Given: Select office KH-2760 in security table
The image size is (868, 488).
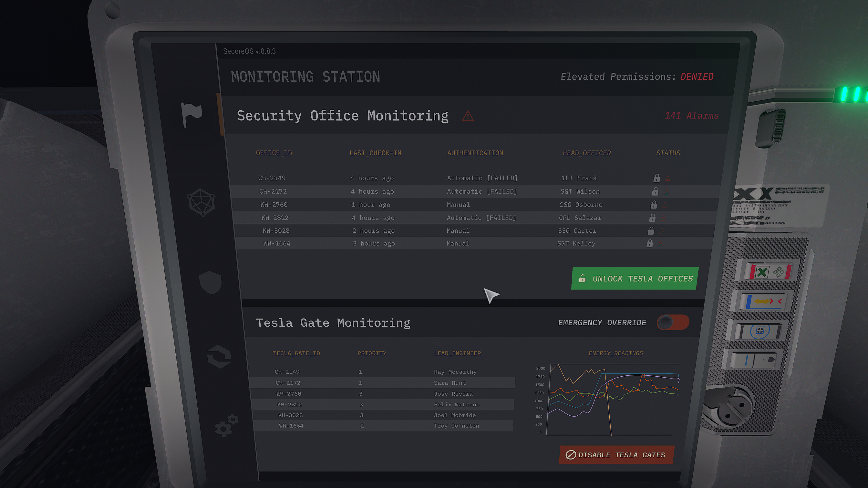Looking at the screenshot, I should pyautogui.click(x=274, y=204).
